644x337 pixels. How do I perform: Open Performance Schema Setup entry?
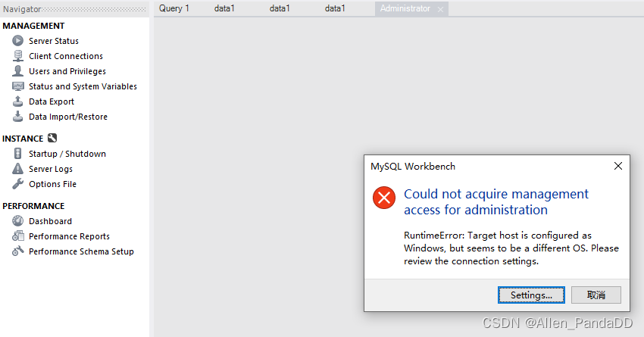[x=81, y=251]
